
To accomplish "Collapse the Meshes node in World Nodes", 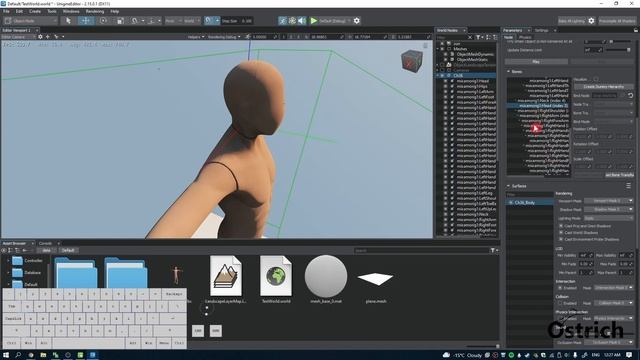I will point(438,49).
